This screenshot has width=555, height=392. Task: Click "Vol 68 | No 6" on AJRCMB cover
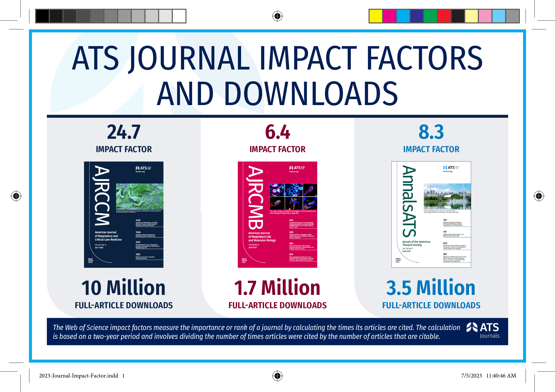point(254,245)
